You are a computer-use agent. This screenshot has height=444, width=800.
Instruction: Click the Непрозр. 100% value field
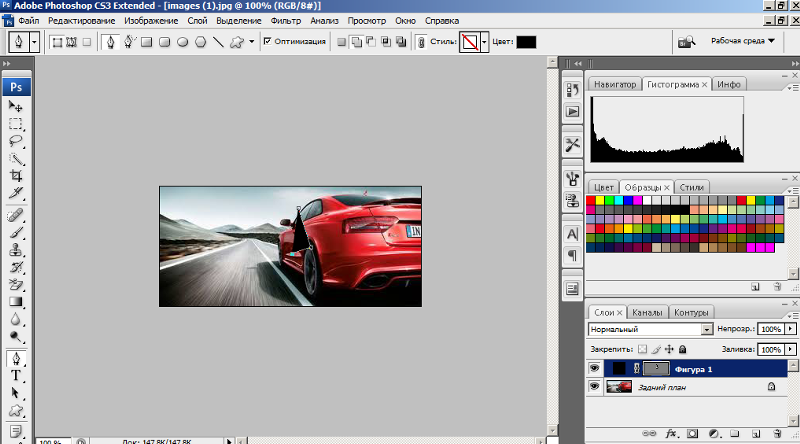[771, 329]
